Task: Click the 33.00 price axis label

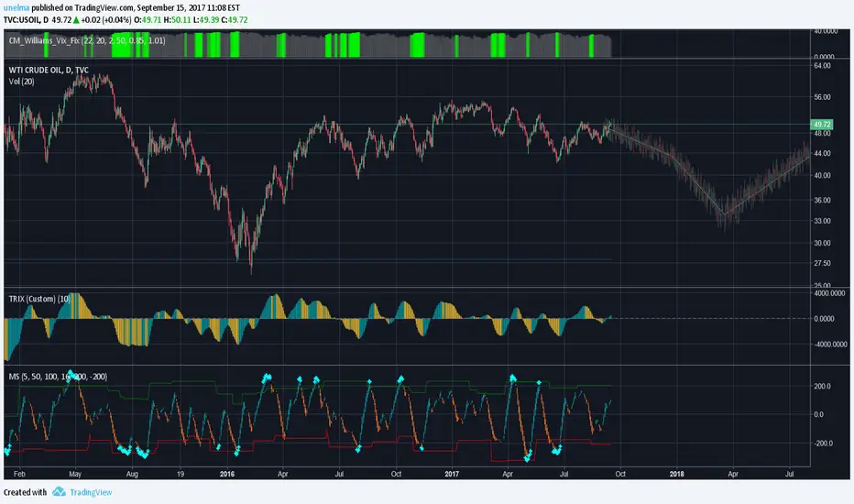Action: coord(823,221)
